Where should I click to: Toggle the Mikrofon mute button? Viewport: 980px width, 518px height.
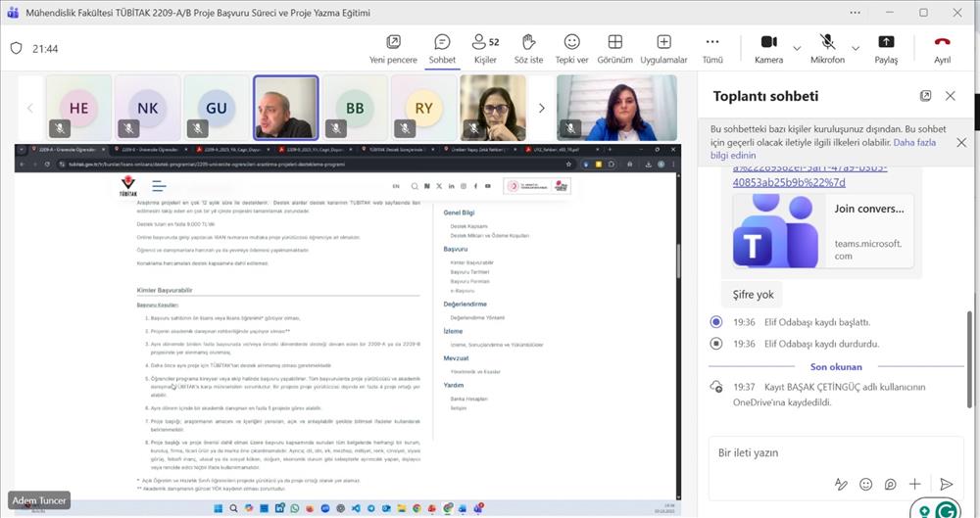[x=827, y=42]
